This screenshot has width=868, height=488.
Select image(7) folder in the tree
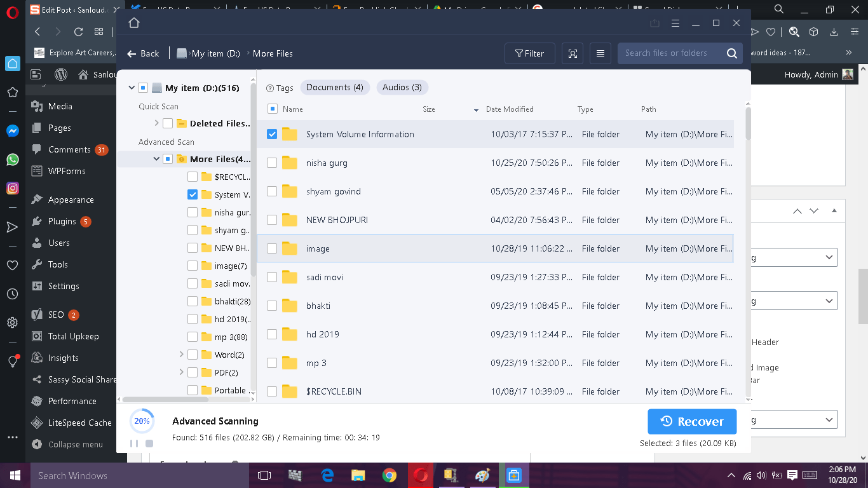point(231,266)
